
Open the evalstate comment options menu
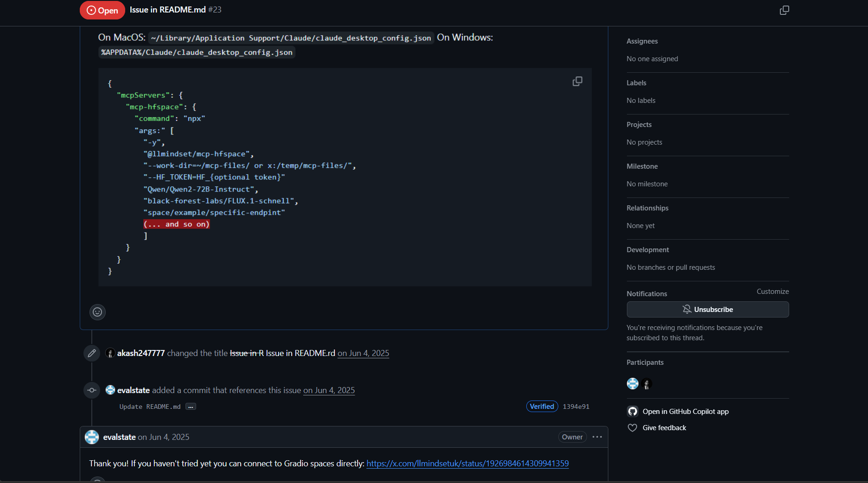click(597, 437)
